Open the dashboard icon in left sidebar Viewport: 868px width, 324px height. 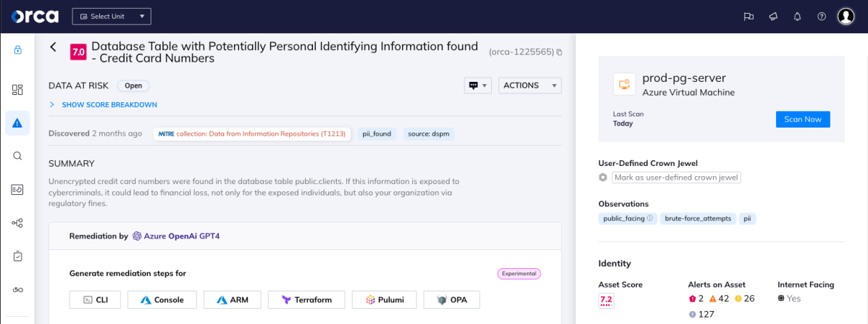point(17,90)
